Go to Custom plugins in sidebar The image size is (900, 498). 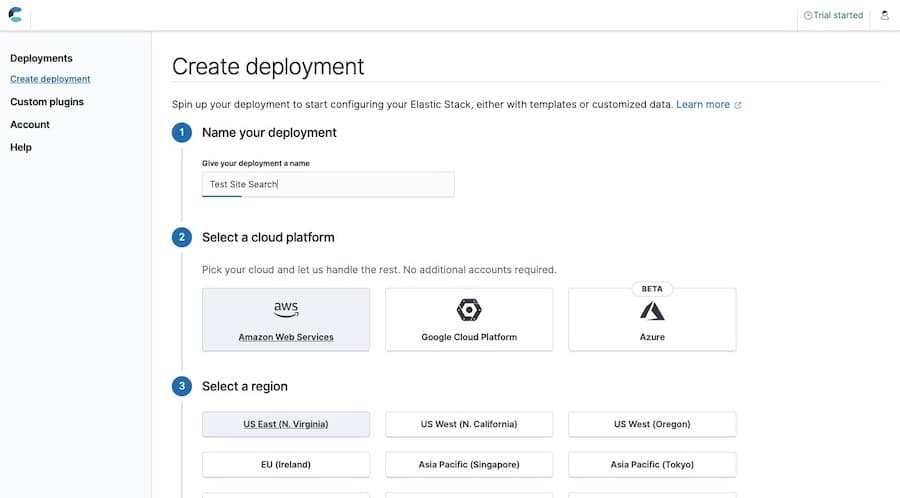click(47, 102)
